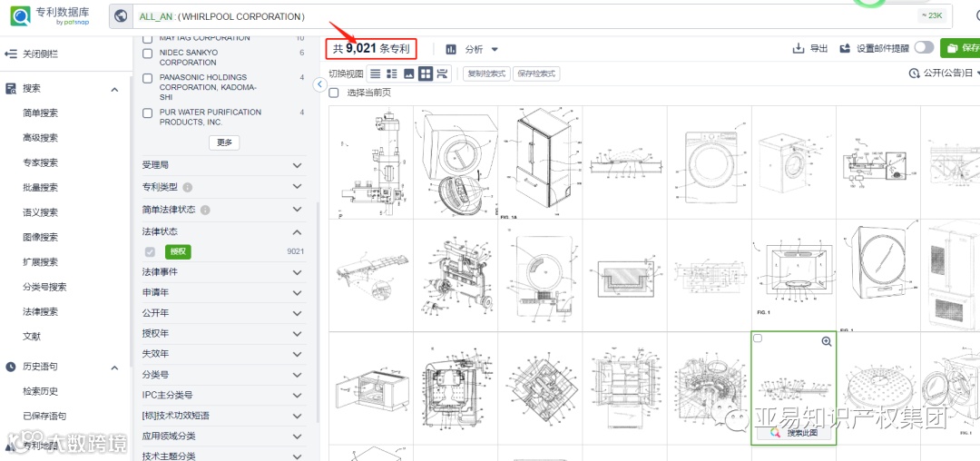Open 分类号搜索 from the sidebar
980x461 pixels.
tap(45, 288)
